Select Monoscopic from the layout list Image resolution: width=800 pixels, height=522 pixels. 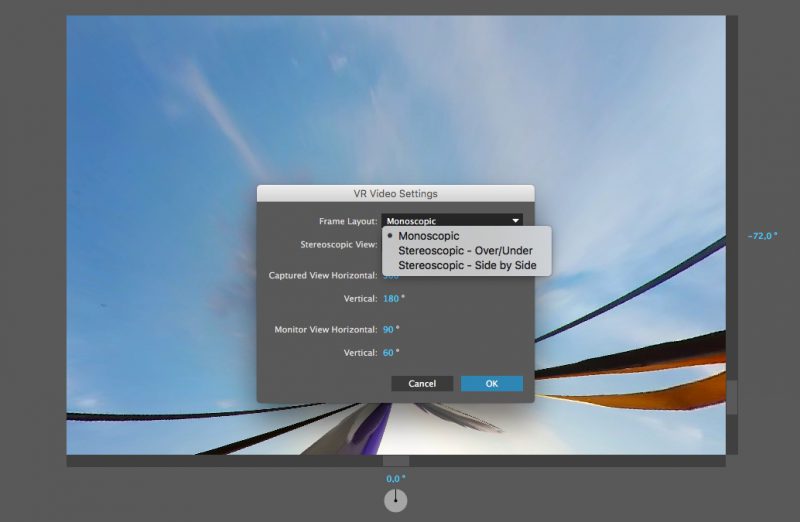click(429, 236)
